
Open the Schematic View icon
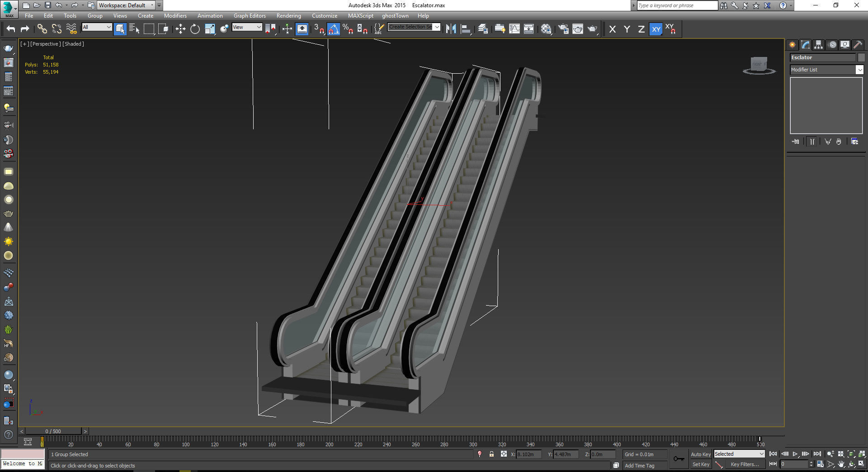click(528, 29)
